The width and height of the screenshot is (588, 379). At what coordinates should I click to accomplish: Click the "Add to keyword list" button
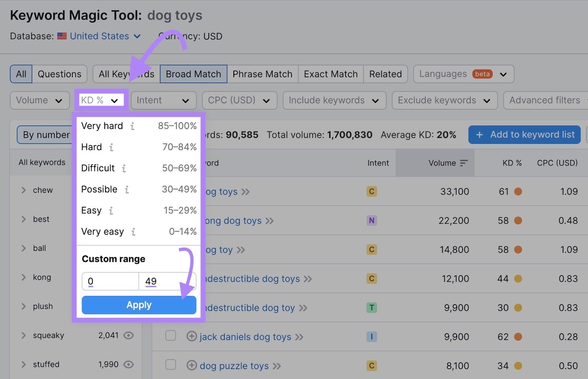(524, 135)
